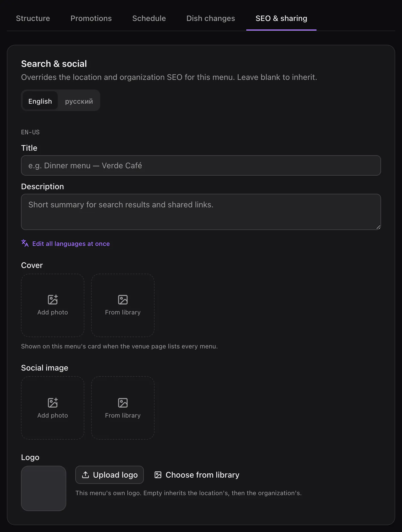This screenshot has height=532, width=402.
Task: Click From library icon under Cover
Action: (123, 299)
